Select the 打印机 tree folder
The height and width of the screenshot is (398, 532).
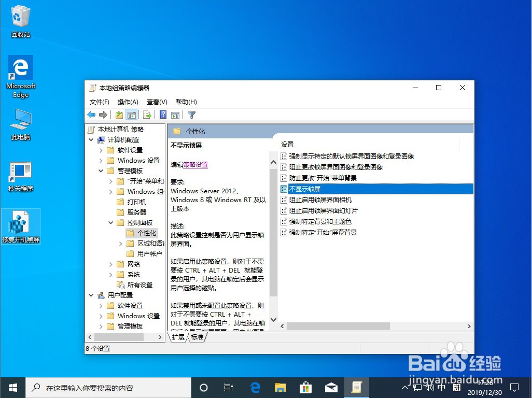point(132,202)
